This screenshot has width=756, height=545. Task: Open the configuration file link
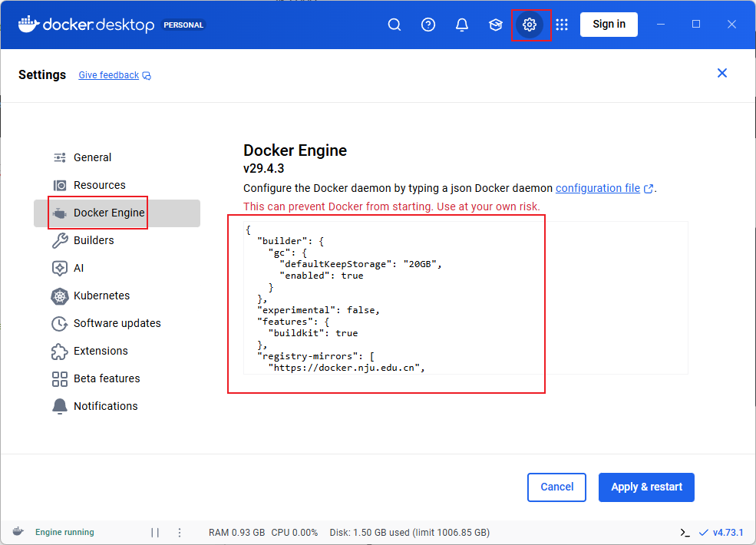(x=597, y=188)
